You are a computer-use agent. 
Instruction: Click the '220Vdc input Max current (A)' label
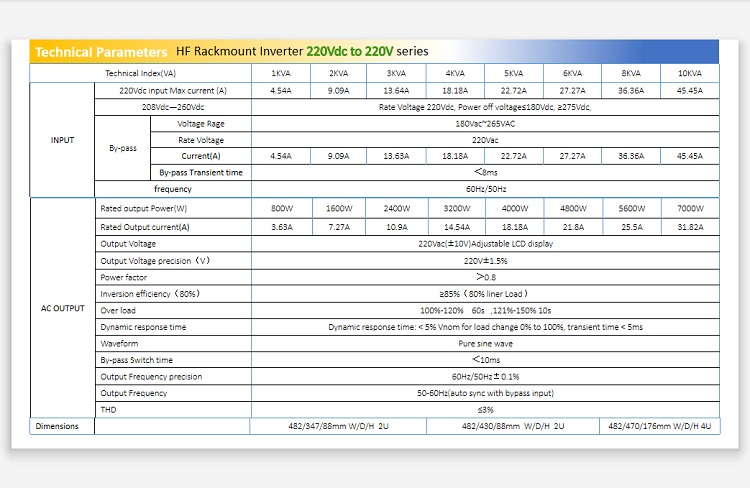tap(173, 90)
